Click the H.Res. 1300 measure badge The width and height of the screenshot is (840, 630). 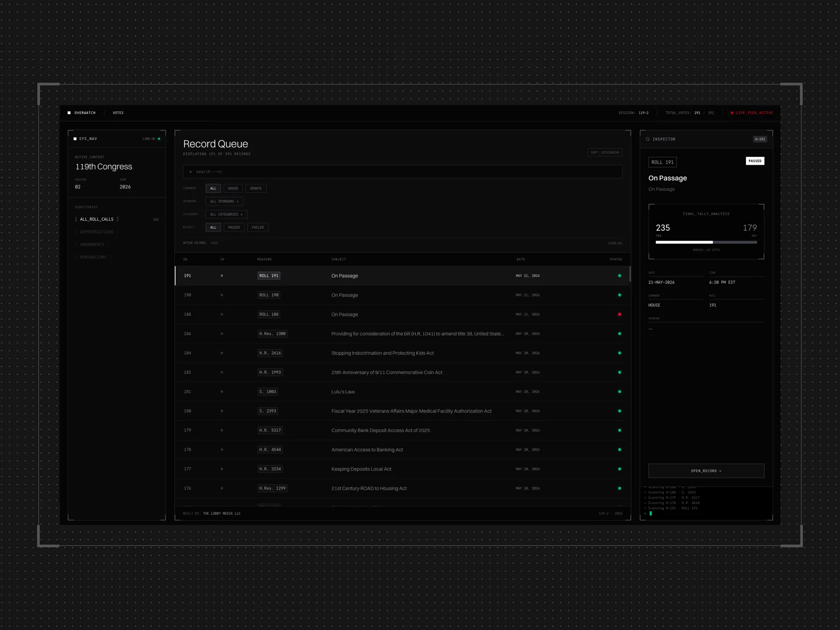(273, 334)
